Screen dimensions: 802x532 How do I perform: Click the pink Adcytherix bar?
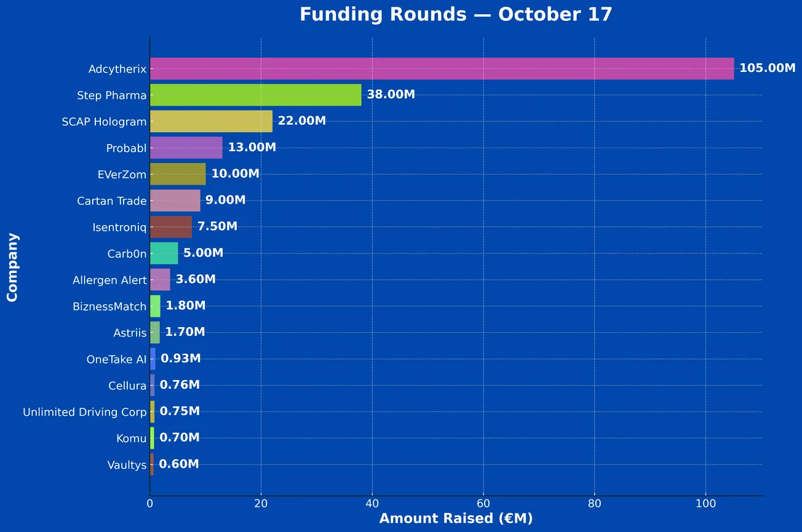(442, 69)
